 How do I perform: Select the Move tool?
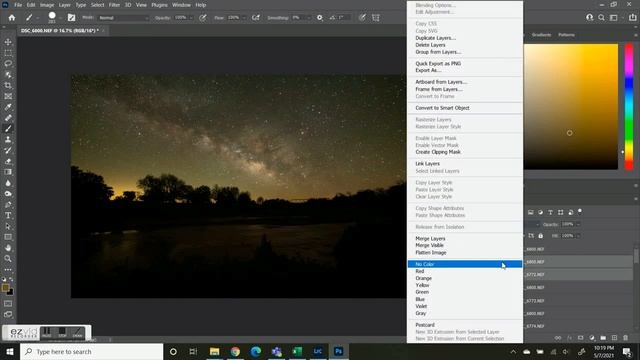point(8,42)
